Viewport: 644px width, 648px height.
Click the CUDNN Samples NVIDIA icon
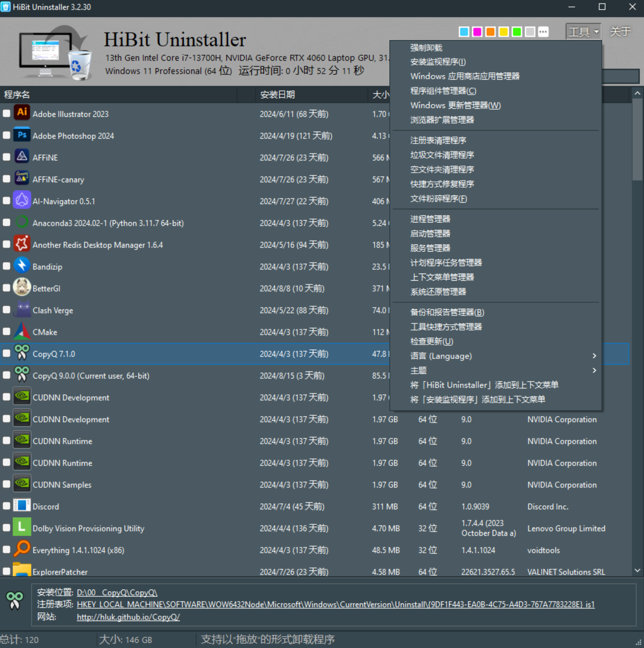click(x=22, y=484)
